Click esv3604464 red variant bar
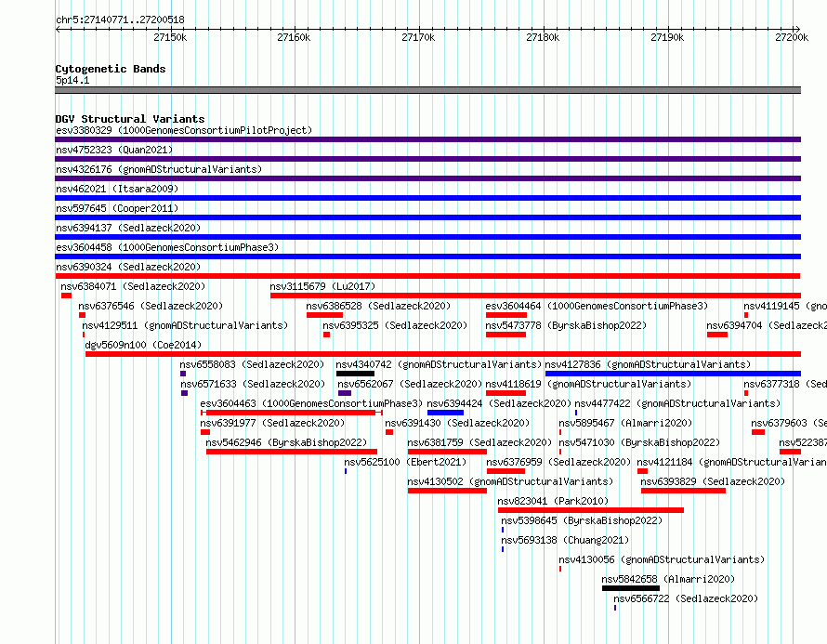 point(506,315)
